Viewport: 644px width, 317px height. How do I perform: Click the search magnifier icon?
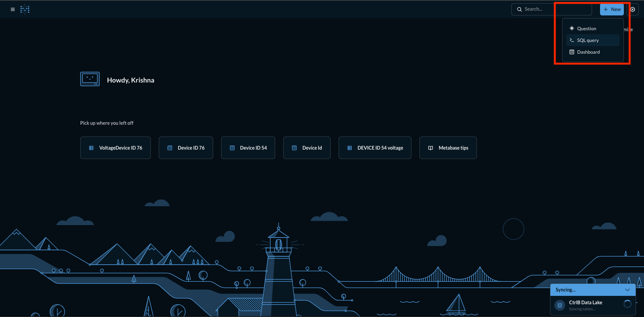[519, 9]
